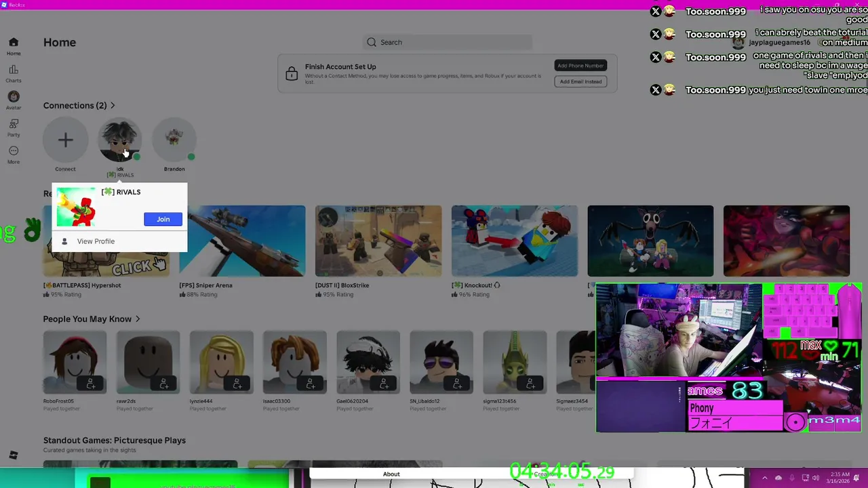
Task: Add isaac03300 as a connection
Action: [x=310, y=384]
